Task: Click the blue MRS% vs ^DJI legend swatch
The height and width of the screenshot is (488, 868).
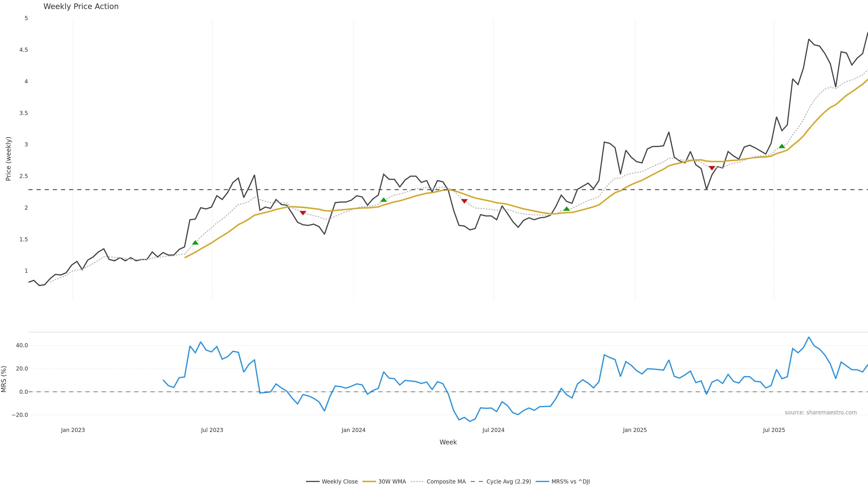Action: 542,482
